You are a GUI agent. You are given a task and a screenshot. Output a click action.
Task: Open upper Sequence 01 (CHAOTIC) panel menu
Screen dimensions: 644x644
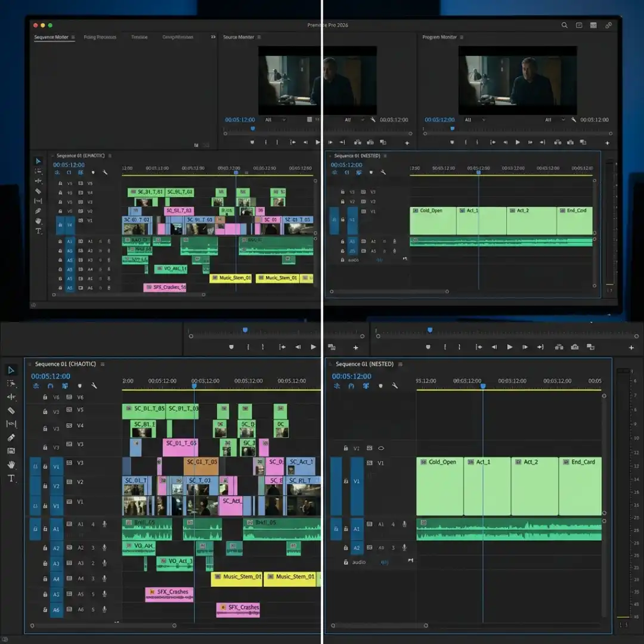(x=110, y=156)
